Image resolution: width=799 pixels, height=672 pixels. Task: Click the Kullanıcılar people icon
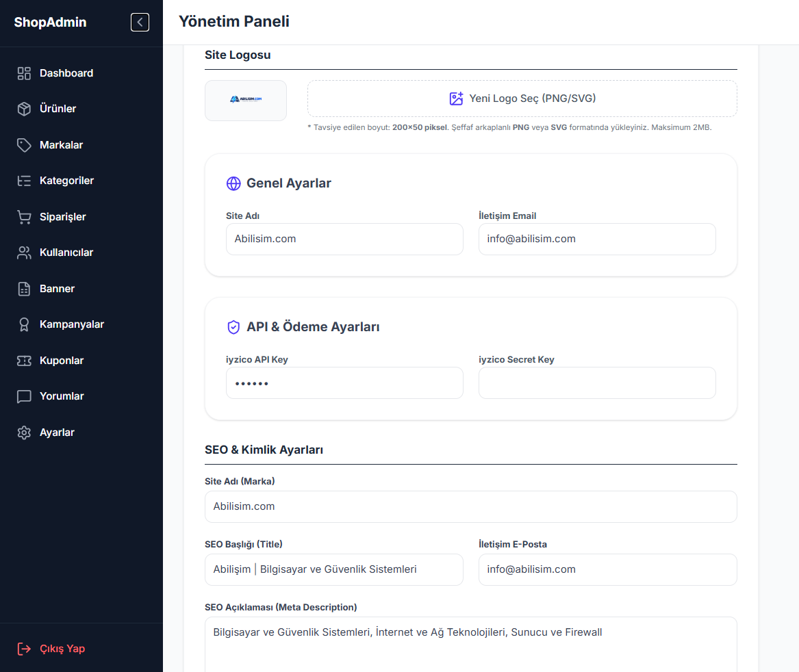point(24,253)
